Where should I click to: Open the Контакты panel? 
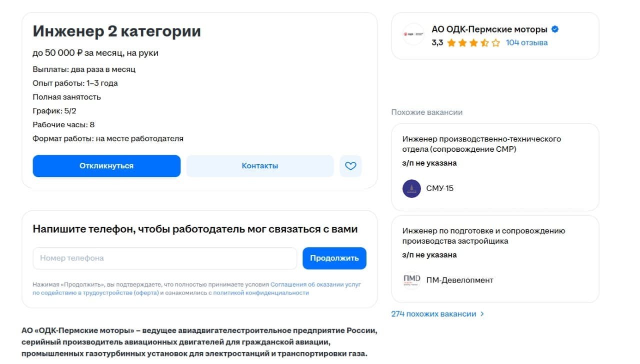[259, 165]
